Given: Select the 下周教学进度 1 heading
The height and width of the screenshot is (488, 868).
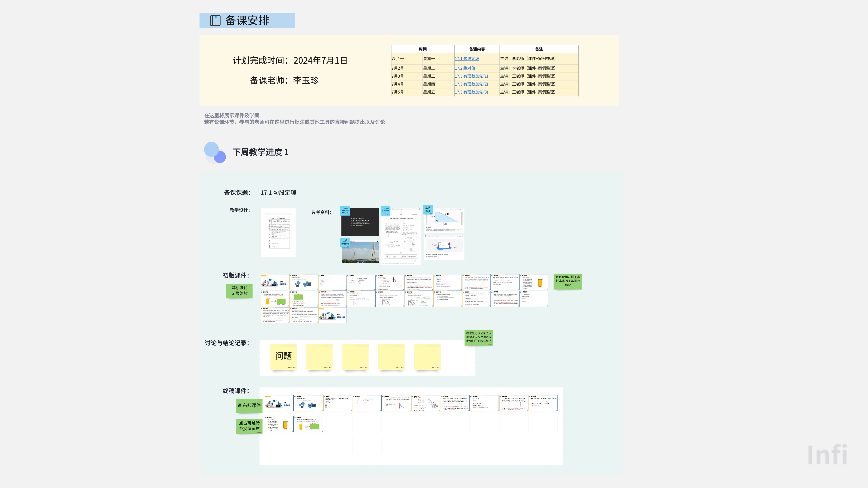Looking at the screenshot, I should click(x=260, y=152).
